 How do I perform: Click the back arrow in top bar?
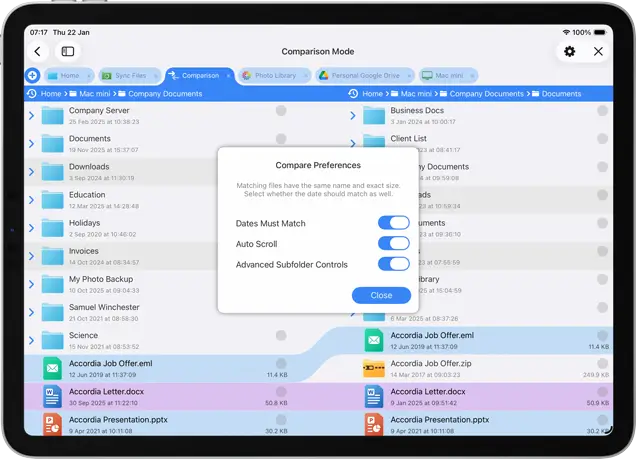[38, 51]
